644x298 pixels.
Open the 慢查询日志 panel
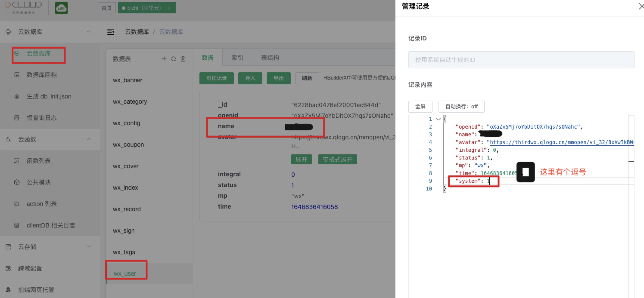42,118
